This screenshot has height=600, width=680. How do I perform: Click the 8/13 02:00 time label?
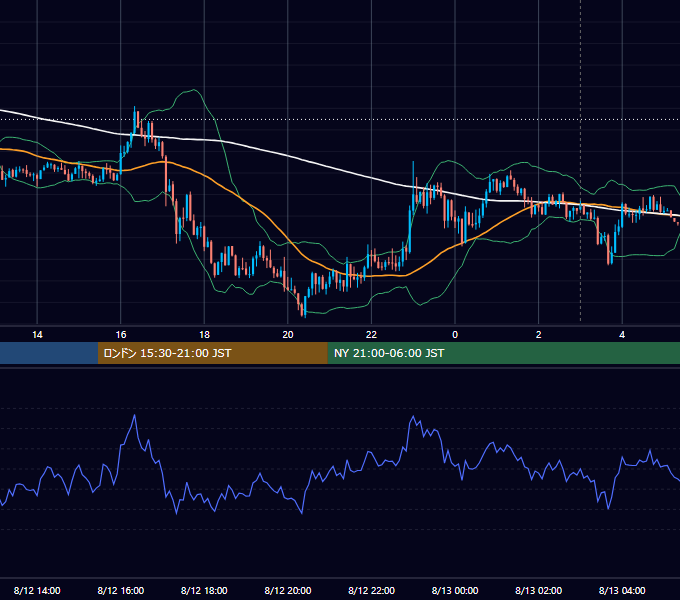tap(539, 590)
